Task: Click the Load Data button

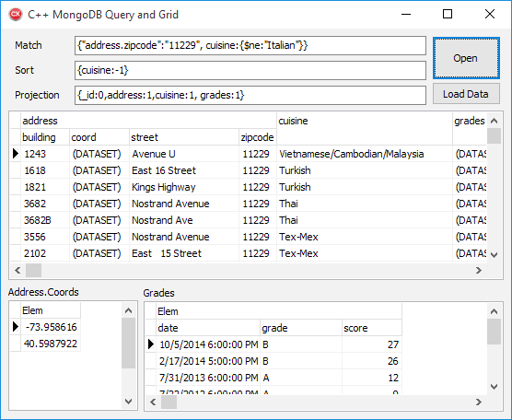Action: click(x=466, y=94)
